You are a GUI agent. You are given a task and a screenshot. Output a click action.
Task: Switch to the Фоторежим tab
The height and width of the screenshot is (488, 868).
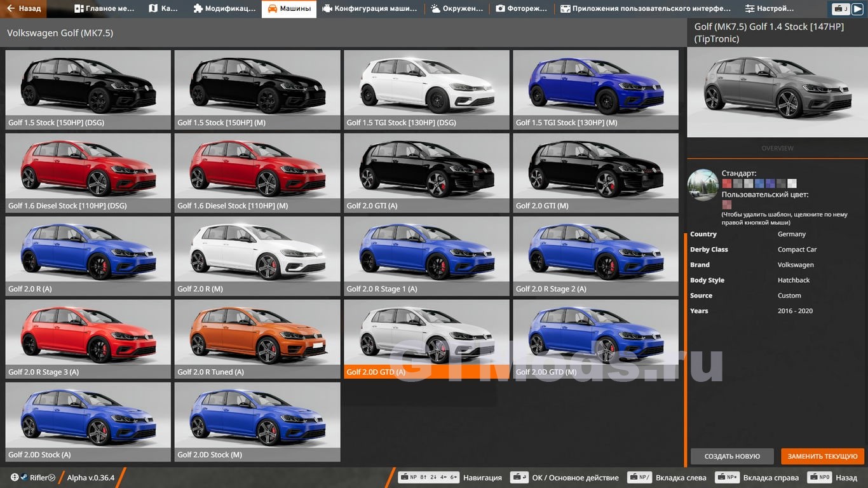tap(522, 9)
